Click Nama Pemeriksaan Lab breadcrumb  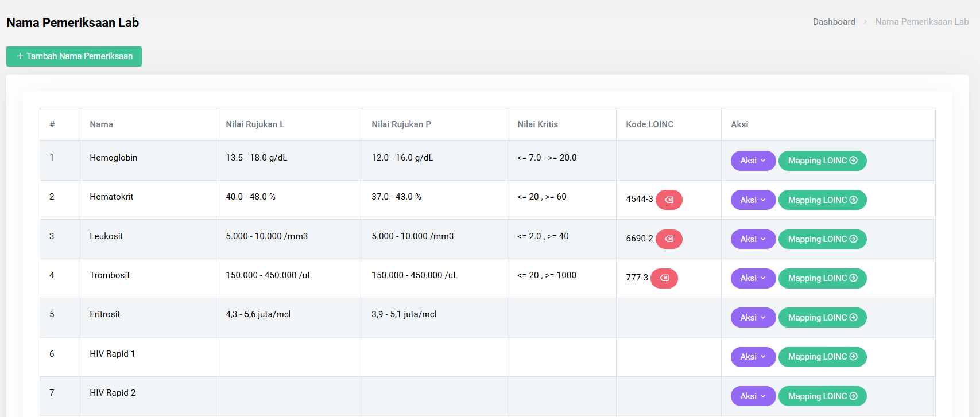[x=922, y=22]
